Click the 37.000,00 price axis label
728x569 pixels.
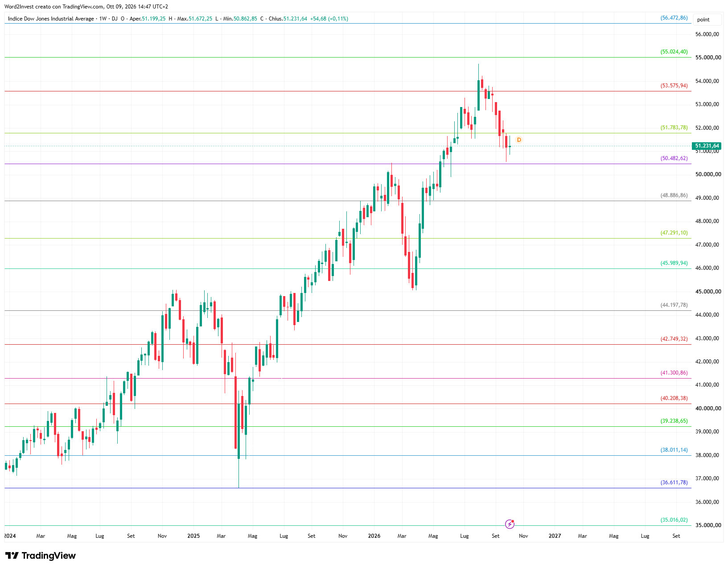[707, 478]
